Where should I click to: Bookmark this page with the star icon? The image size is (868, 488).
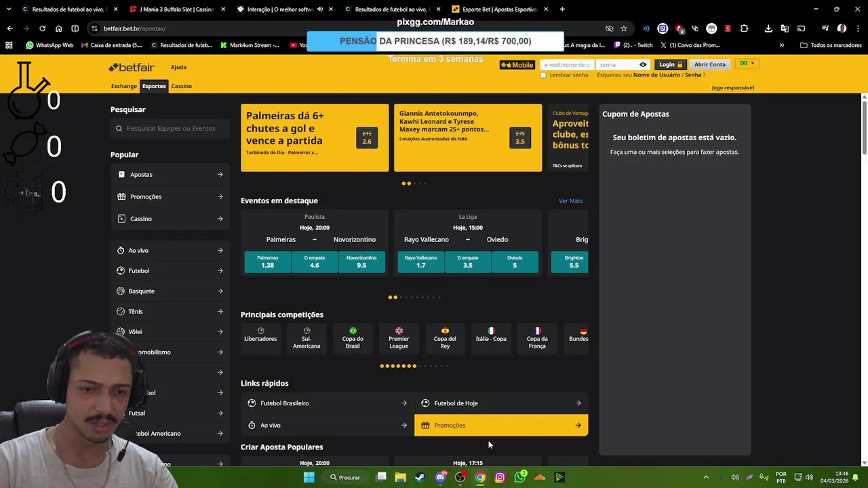pyautogui.click(x=624, y=28)
